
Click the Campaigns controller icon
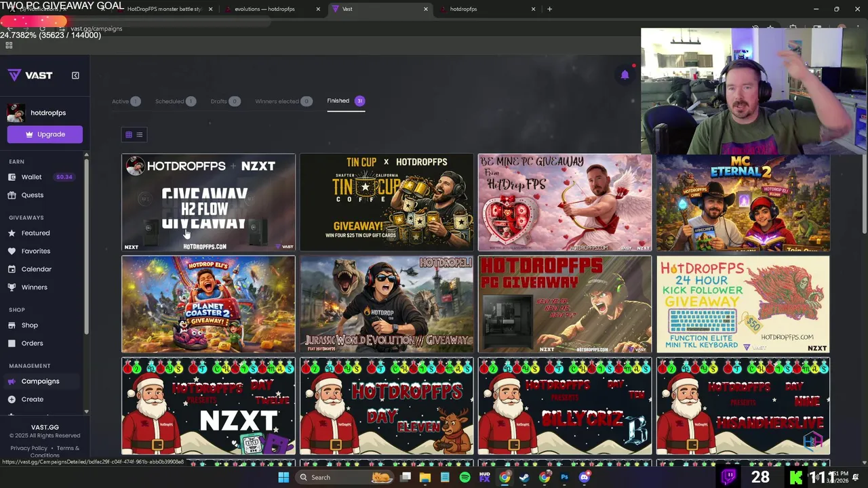12,381
